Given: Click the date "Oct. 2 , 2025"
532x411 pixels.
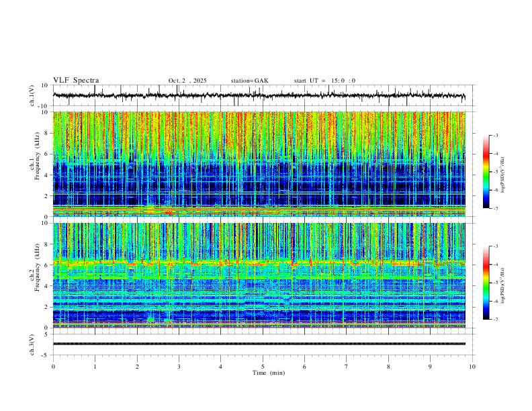Looking at the screenshot, I should (187, 81).
